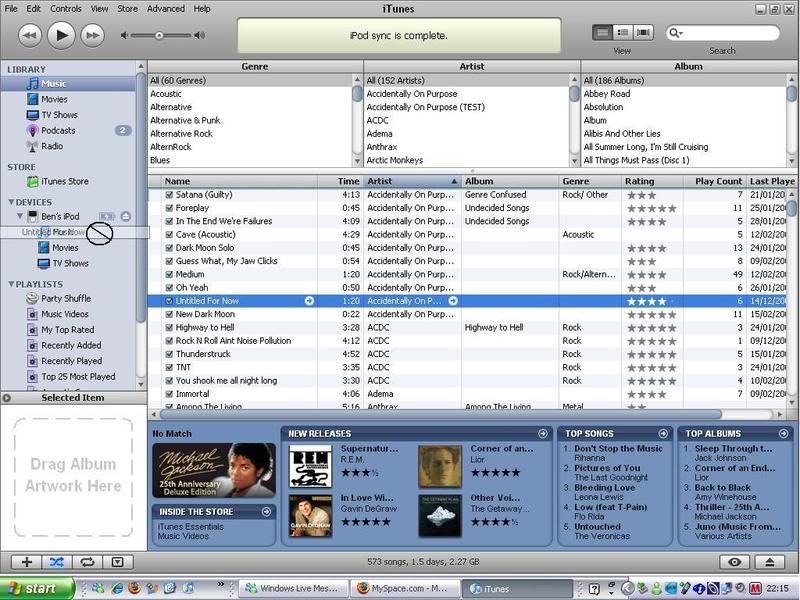Collapse the DEVICES section
Viewport: 800px width, 600px height.
11,202
